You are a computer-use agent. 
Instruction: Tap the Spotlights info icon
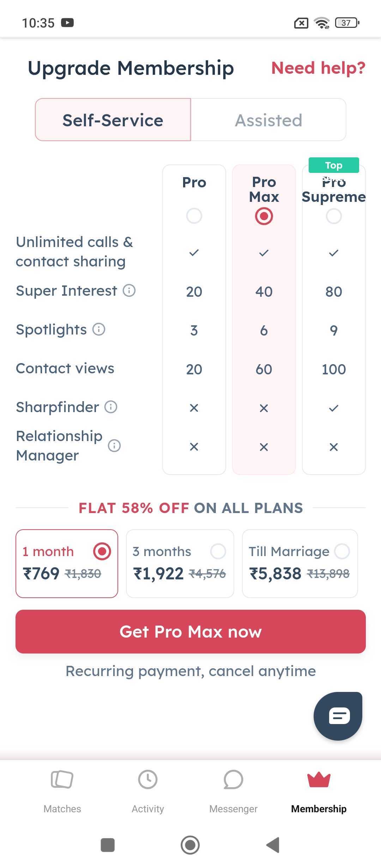(99, 329)
